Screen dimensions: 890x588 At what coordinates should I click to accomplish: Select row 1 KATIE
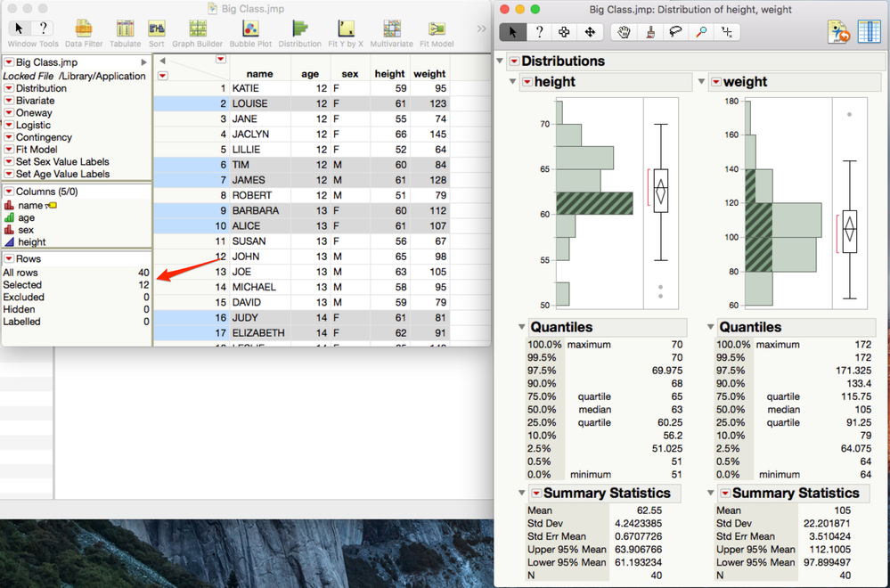pyautogui.click(x=192, y=88)
